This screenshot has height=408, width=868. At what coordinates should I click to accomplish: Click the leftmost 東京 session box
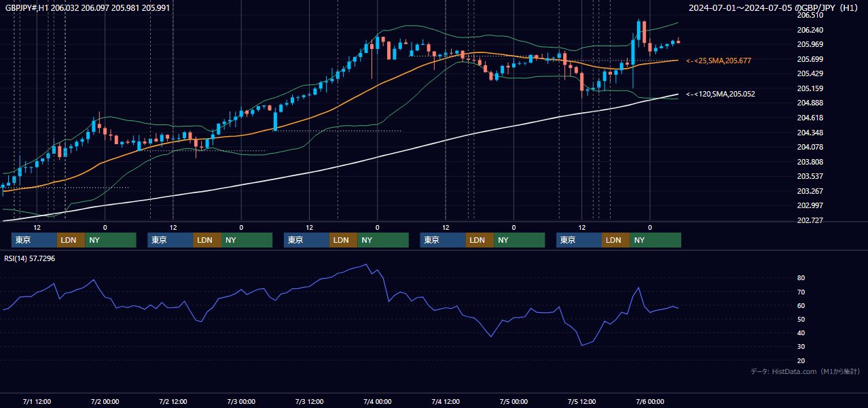click(34, 240)
